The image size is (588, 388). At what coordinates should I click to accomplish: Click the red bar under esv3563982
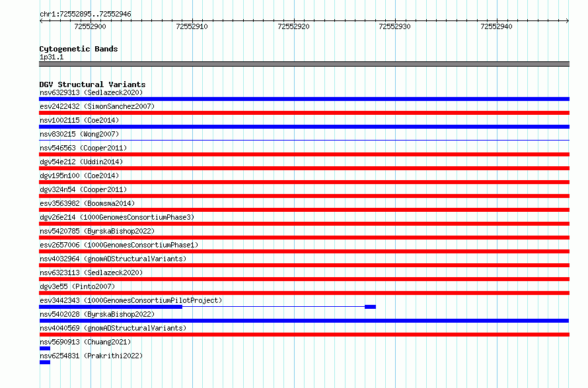304,210
